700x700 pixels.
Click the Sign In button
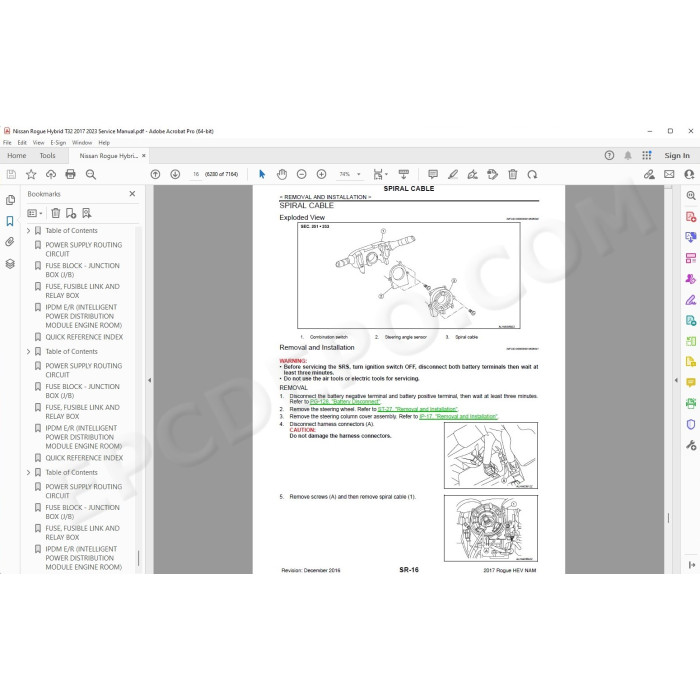point(677,155)
